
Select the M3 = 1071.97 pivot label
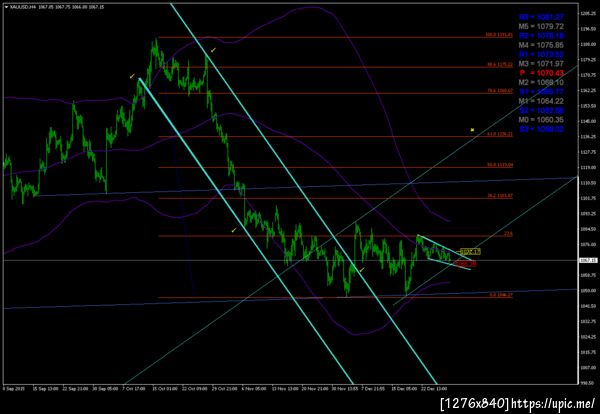[541, 64]
